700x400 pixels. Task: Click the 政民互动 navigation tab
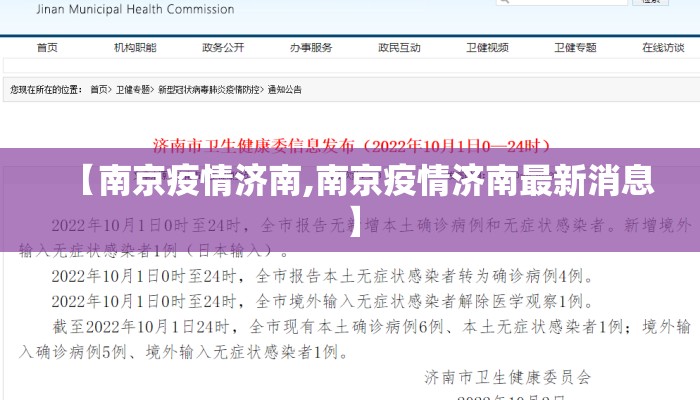[x=399, y=47]
